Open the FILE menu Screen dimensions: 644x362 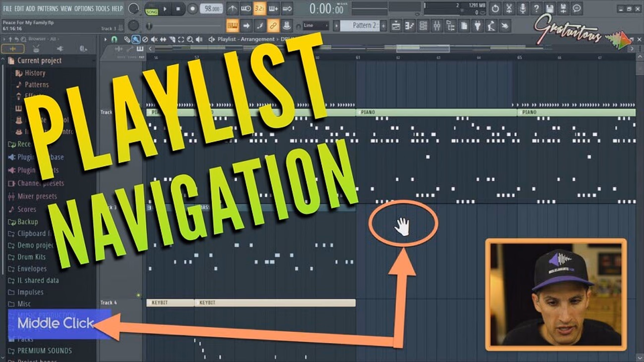click(8, 8)
